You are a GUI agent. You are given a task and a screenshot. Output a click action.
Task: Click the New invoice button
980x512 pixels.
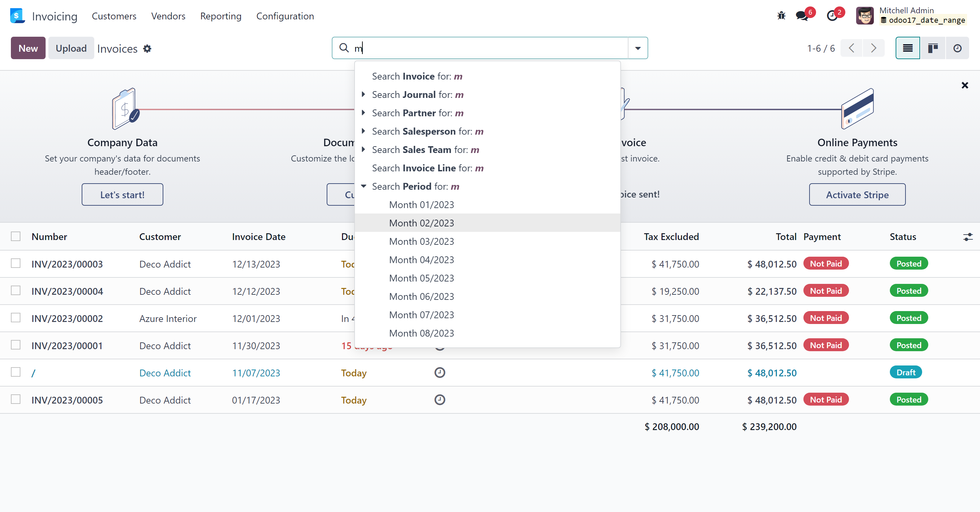[28, 48]
